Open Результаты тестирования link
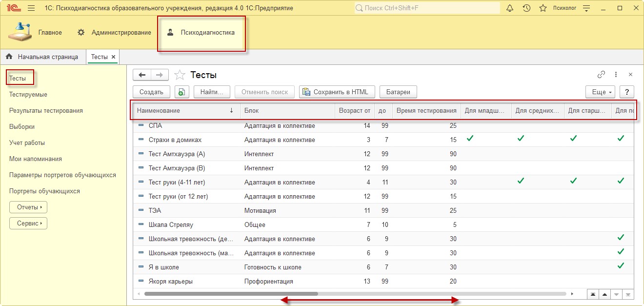 click(46, 110)
